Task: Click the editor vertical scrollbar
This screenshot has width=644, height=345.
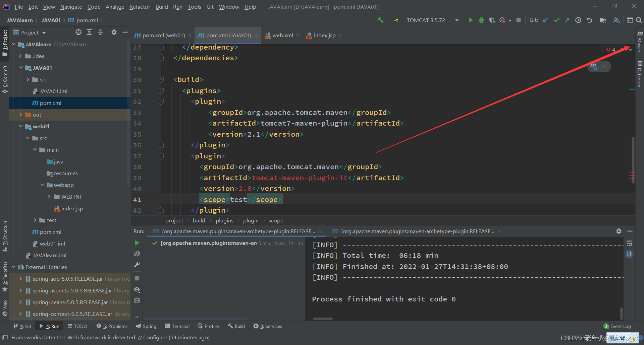Action: pos(633,160)
